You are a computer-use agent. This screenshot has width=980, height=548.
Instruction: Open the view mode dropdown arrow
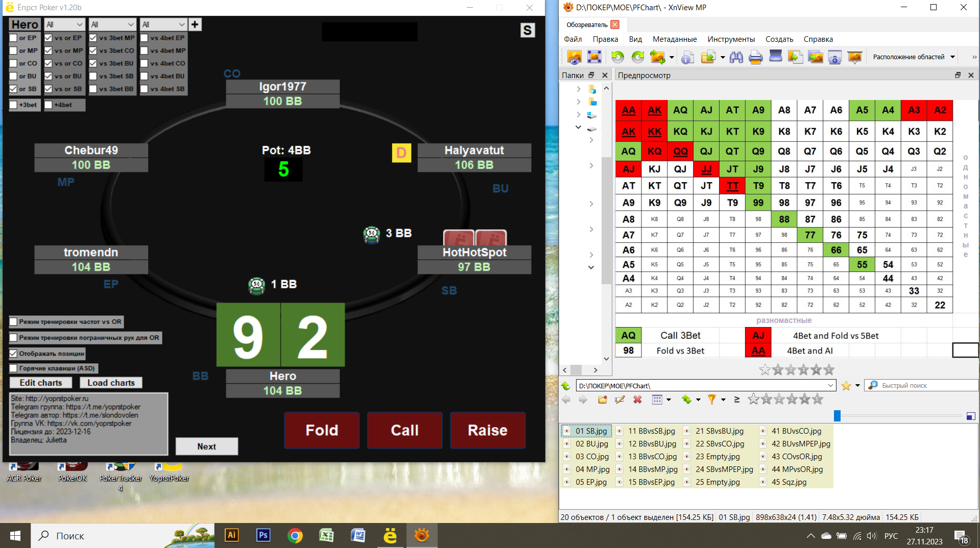coord(668,400)
